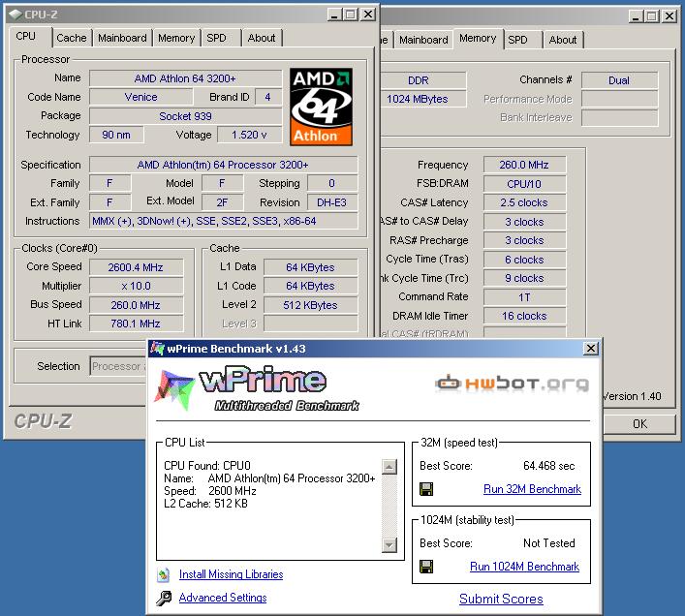Click memory Frequency value 260.0 MHz
The height and width of the screenshot is (616, 685).
tap(524, 165)
